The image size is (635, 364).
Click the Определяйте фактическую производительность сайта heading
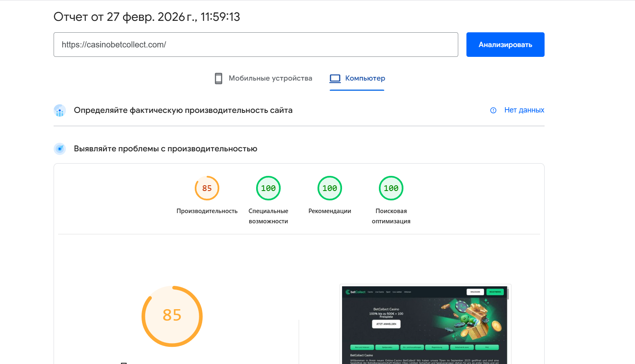click(x=183, y=110)
